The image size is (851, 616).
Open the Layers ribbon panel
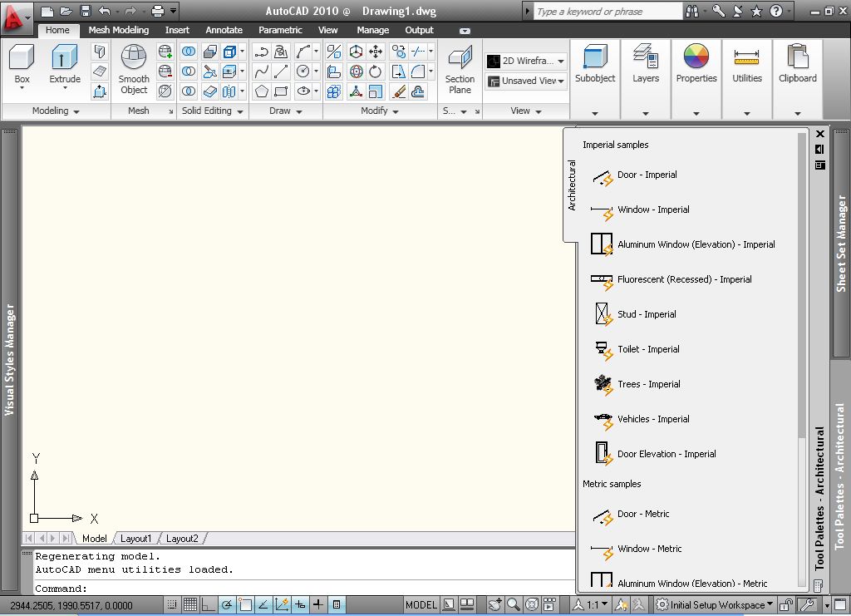click(645, 60)
